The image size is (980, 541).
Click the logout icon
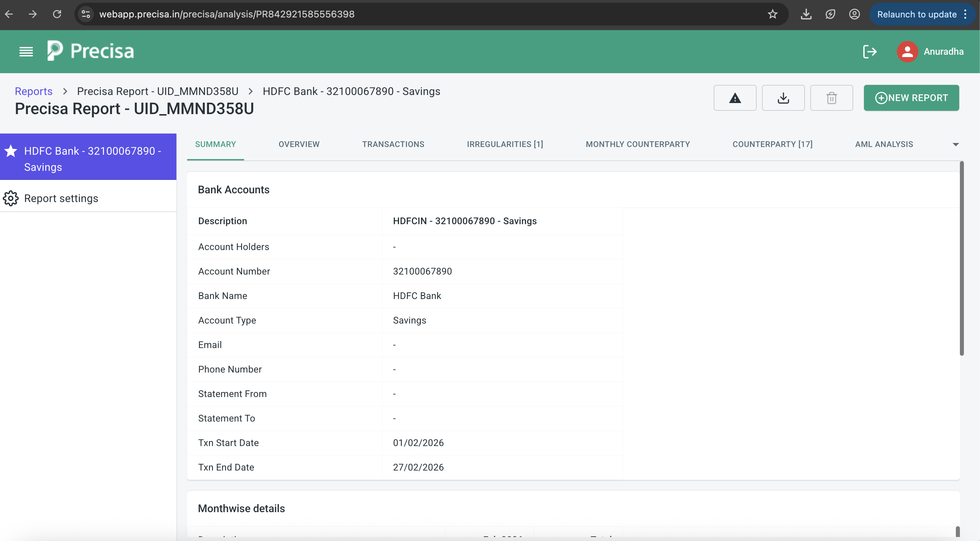[870, 51]
